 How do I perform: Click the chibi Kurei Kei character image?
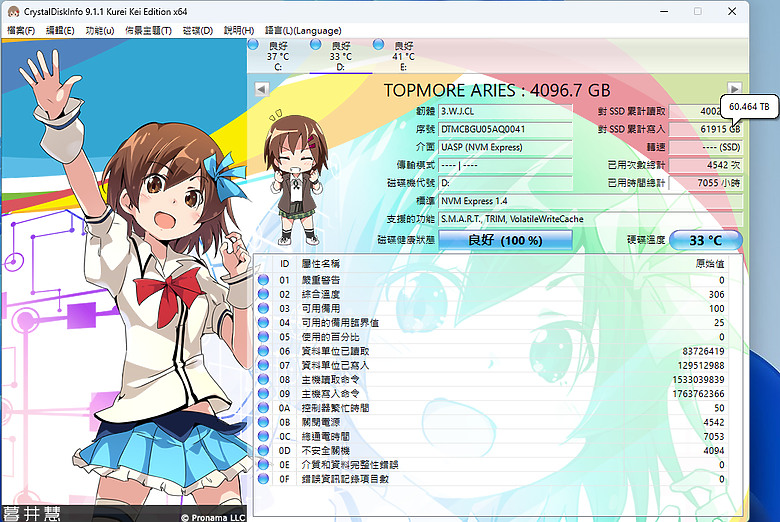[294, 178]
